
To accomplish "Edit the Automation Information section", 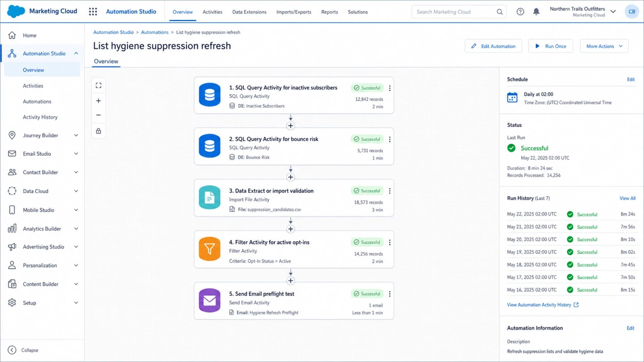I will 630,328.
